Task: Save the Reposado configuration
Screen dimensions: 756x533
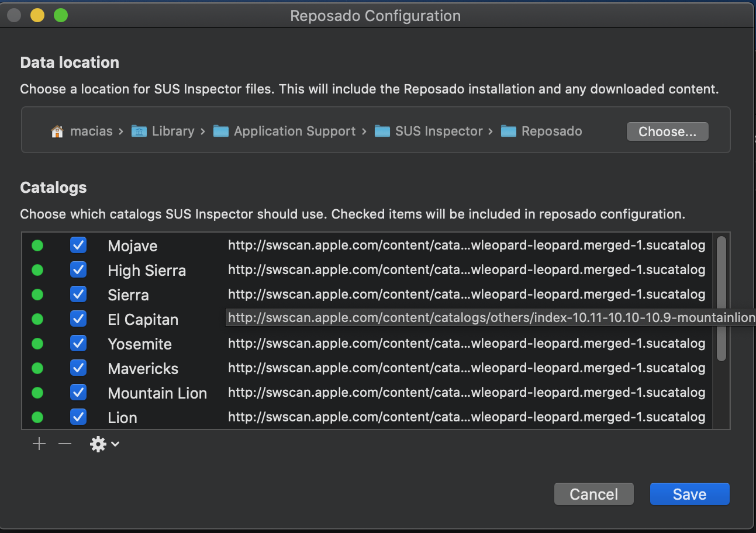Action: click(x=689, y=494)
